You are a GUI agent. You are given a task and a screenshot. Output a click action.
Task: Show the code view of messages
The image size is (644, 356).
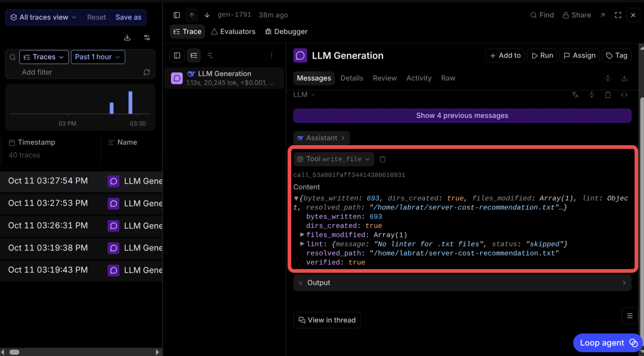point(624,95)
